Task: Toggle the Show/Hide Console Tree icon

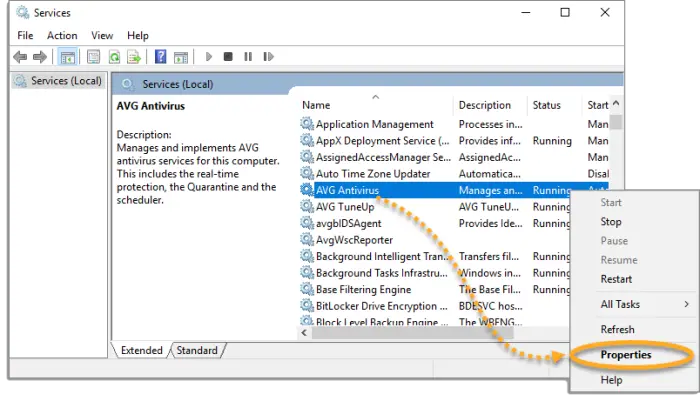Action: click(68, 57)
